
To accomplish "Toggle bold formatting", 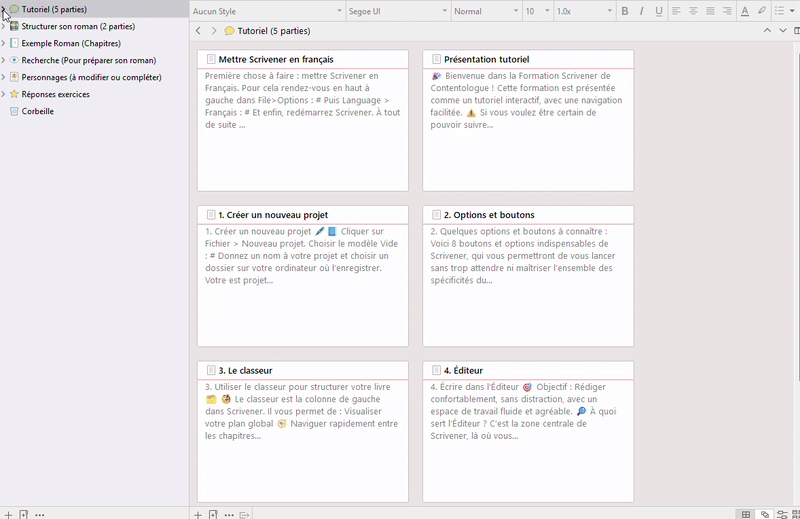I will (624, 11).
